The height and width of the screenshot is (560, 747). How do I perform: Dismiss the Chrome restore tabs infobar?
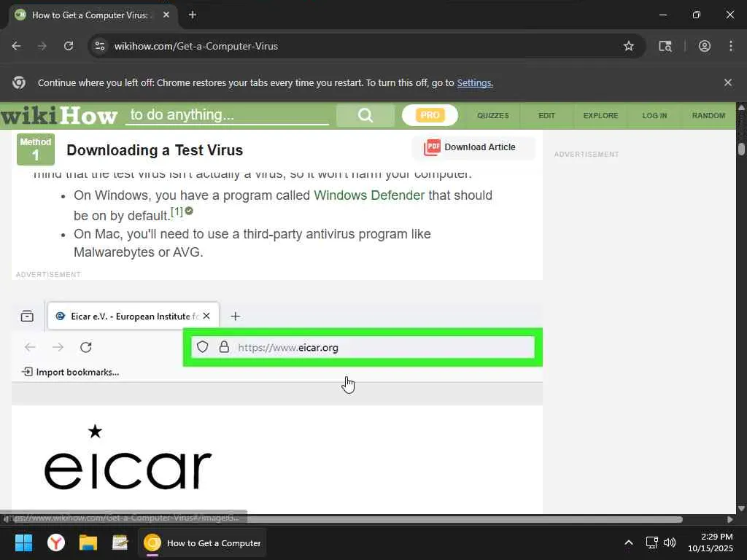[727, 82]
